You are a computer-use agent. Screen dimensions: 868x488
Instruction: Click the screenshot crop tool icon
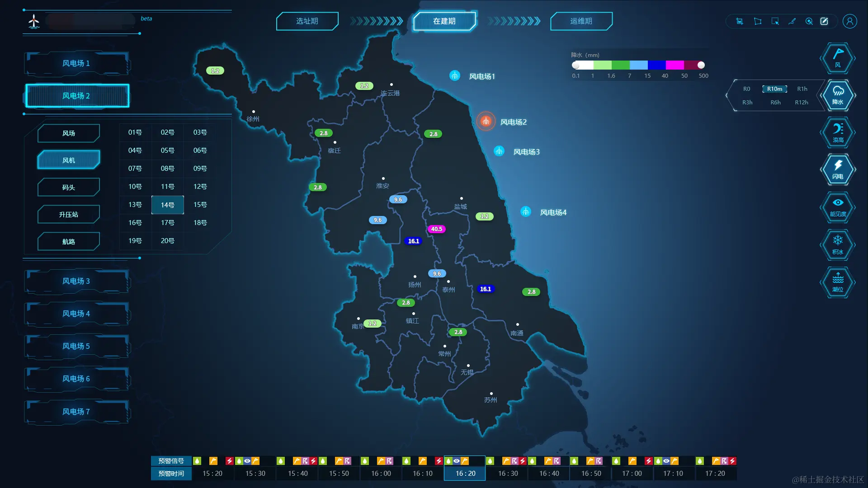(740, 21)
